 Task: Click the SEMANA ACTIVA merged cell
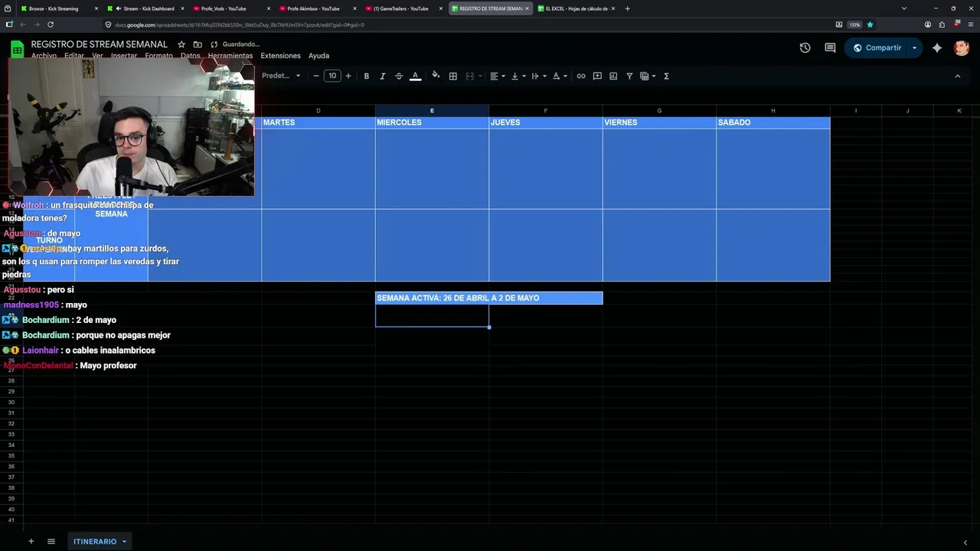[488, 298]
